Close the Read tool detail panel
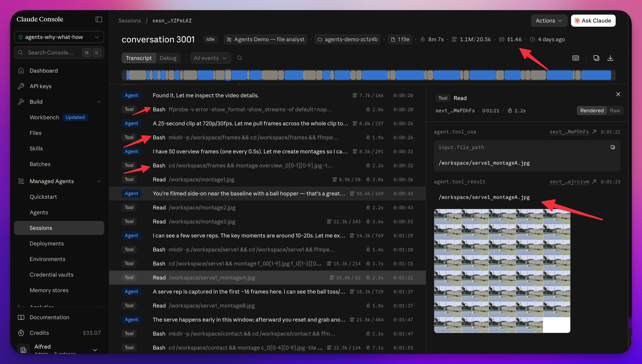Viewport: 642px width, 364px height. coord(618,94)
